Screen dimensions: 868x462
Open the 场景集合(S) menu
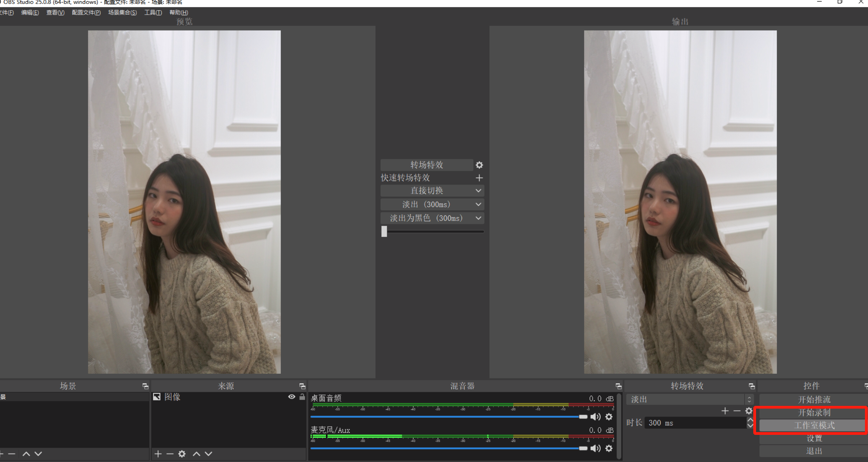click(122, 13)
